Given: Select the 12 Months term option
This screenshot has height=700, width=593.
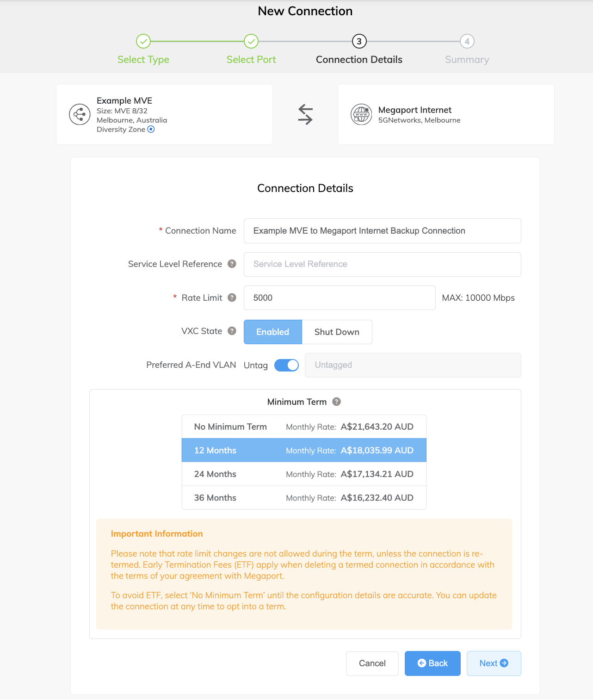Looking at the screenshot, I should click(304, 450).
